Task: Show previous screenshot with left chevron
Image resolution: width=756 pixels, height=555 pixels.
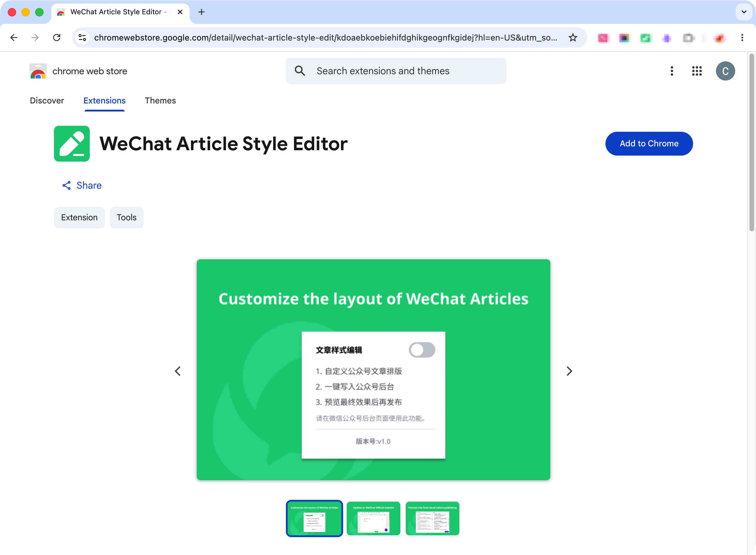Action: coord(178,371)
